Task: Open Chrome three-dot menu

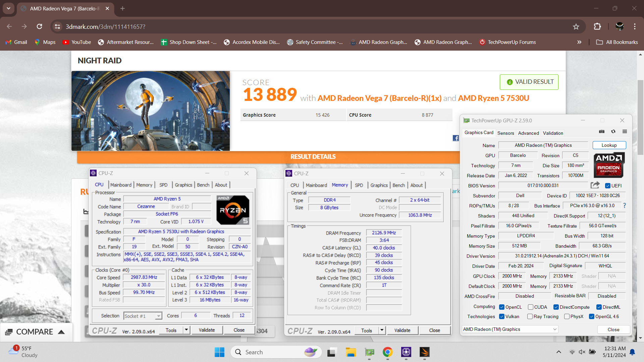Action: click(635, 26)
